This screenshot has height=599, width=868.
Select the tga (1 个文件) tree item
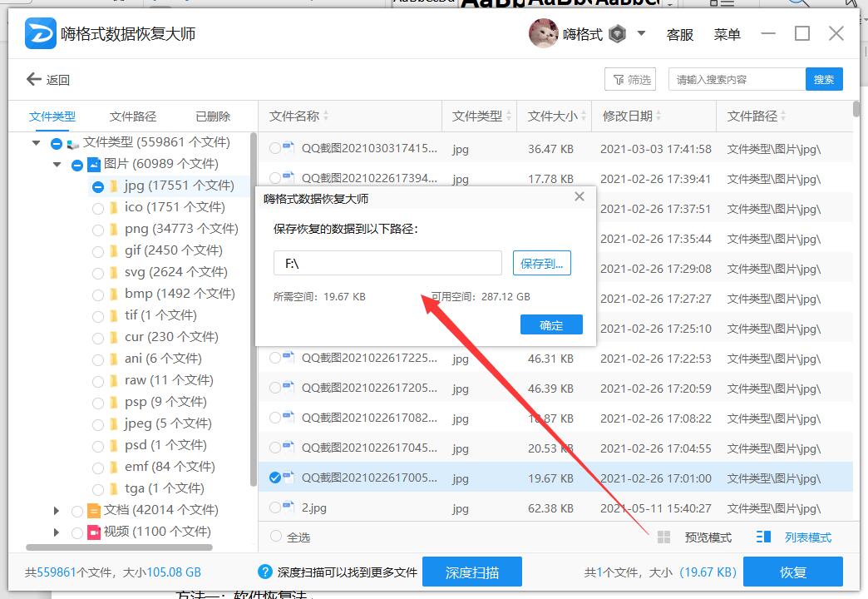[x=165, y=488]
